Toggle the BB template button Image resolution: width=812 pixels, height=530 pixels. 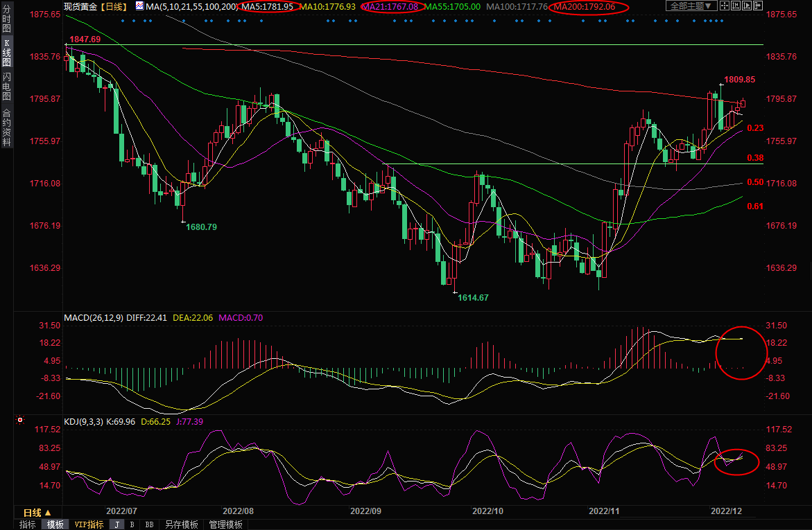[149, 524]
